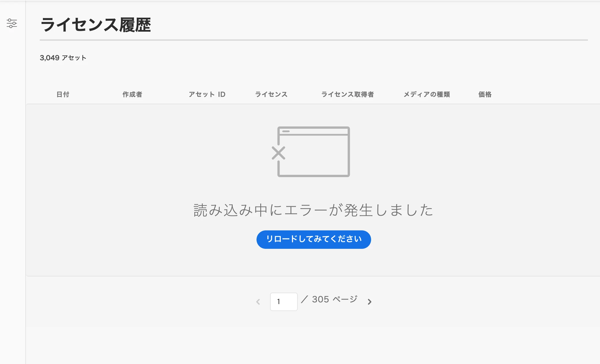The height and width of the screenshot is (364, 600).
Task: Click the 読み込み中にエラーが発生しました error message
Action: pyautogui.click(x=313, y=210)
